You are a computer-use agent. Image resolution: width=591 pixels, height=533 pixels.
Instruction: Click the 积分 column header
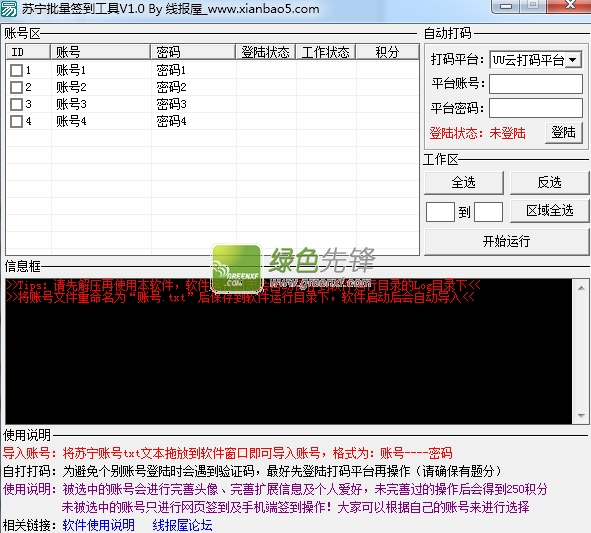(387, 52)
